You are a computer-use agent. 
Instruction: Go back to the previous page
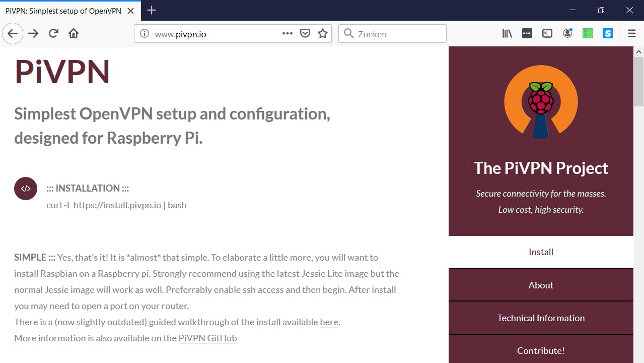click(x=13, y=34)
